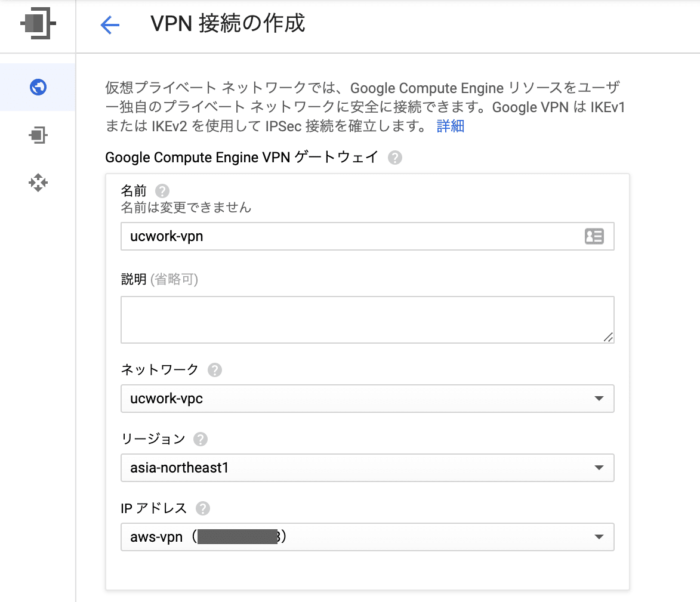Expand the IP アドレス dropdown showing aws-vpn
This screenshot has height=602, width=700.
367,537
